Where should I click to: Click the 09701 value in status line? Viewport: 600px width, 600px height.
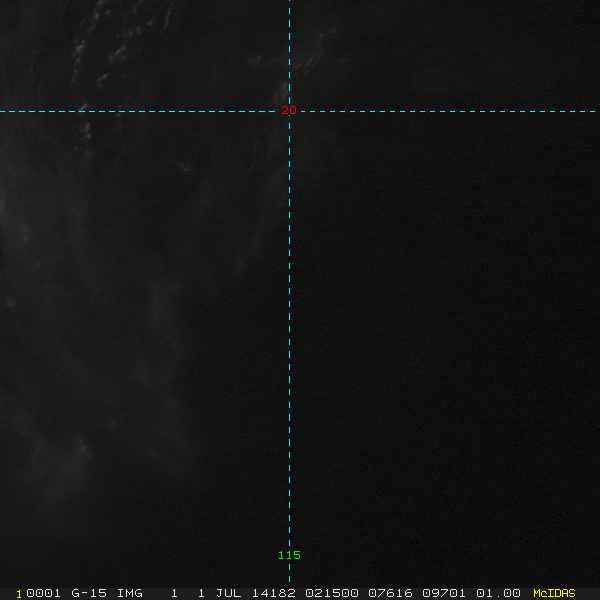click(x=444, y=593)
